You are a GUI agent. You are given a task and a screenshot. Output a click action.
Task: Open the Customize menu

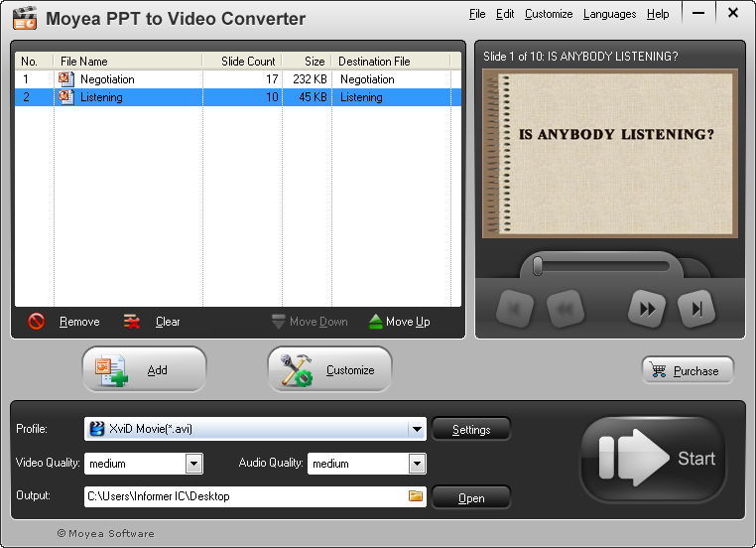click(x=549, y=14)
